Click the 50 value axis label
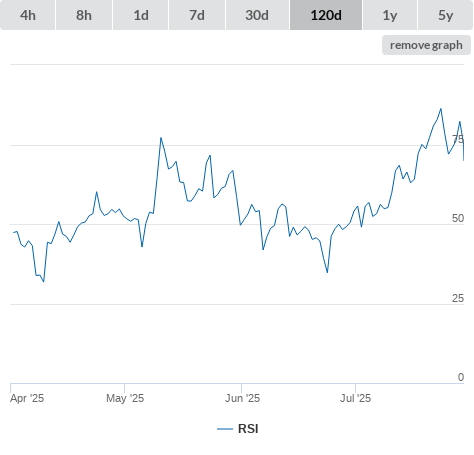 (458, 218)
